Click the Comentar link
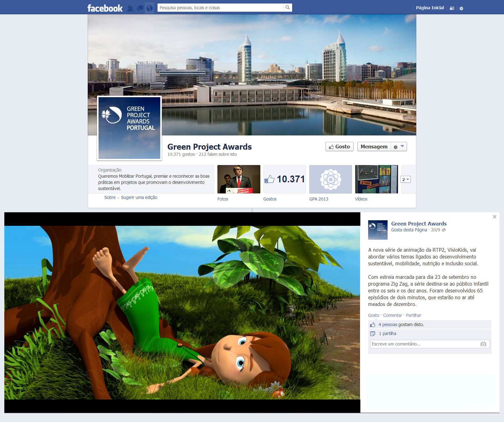This screenshot has width=504, height=422. click(393, 315)
